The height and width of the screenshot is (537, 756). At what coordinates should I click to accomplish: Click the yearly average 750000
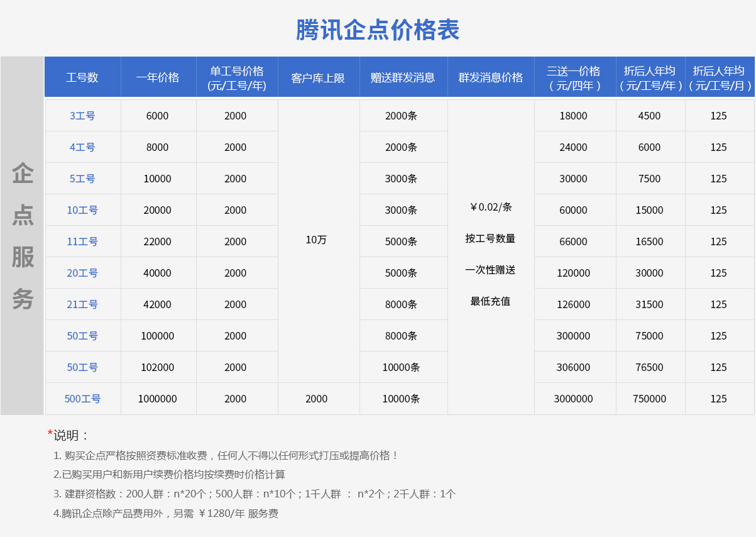point(649,399)
